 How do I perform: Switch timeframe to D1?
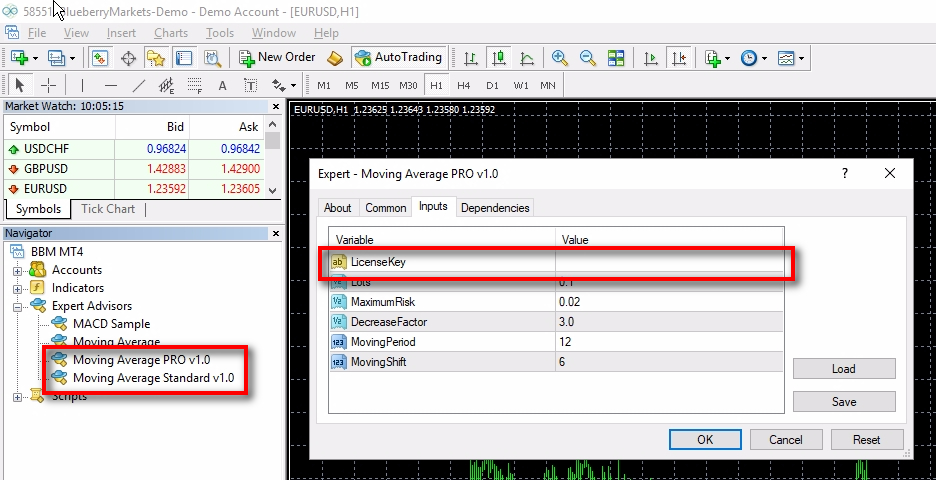point(492,85)
